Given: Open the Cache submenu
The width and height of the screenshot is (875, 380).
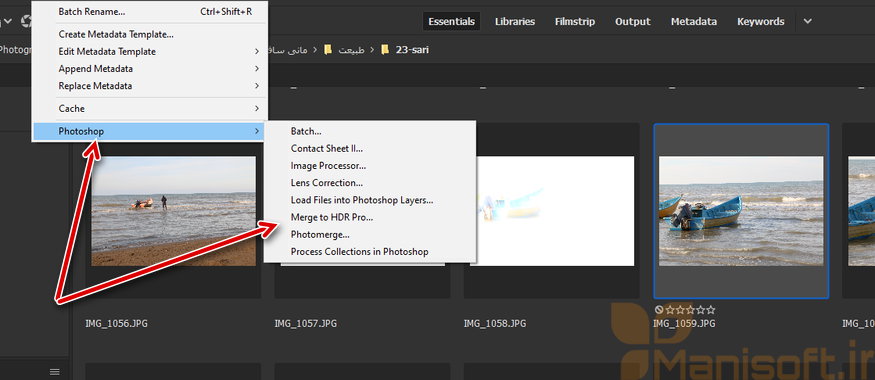Looking at the screenshot, I should [150, 108].
